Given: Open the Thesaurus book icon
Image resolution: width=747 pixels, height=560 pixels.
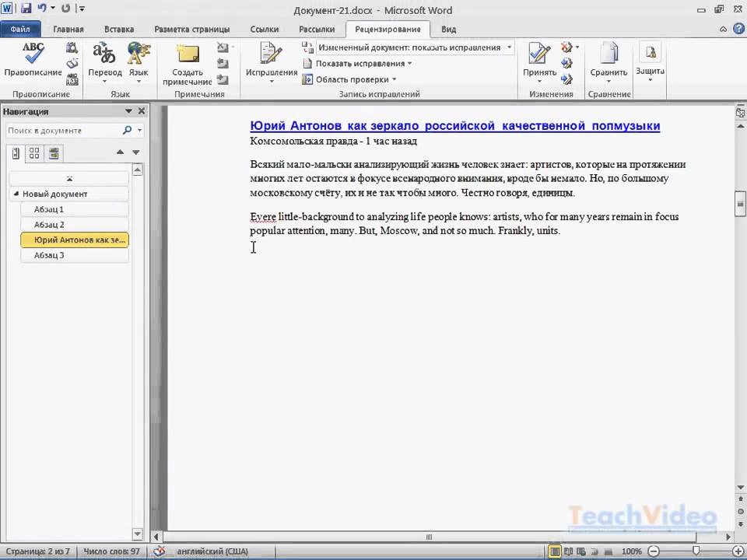Looking at the screenshot, I should 72,63.
